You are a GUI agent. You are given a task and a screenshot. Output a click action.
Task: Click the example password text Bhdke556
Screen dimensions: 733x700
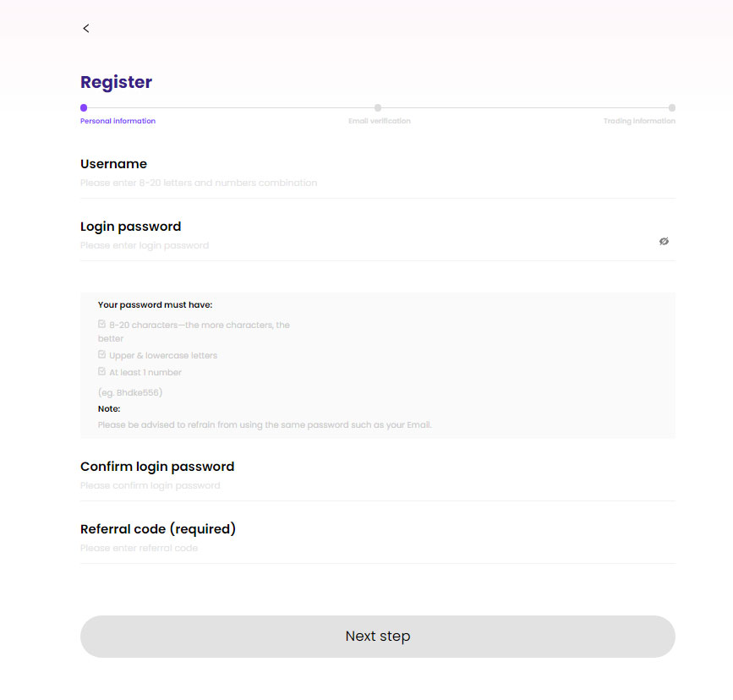(139, 393)
